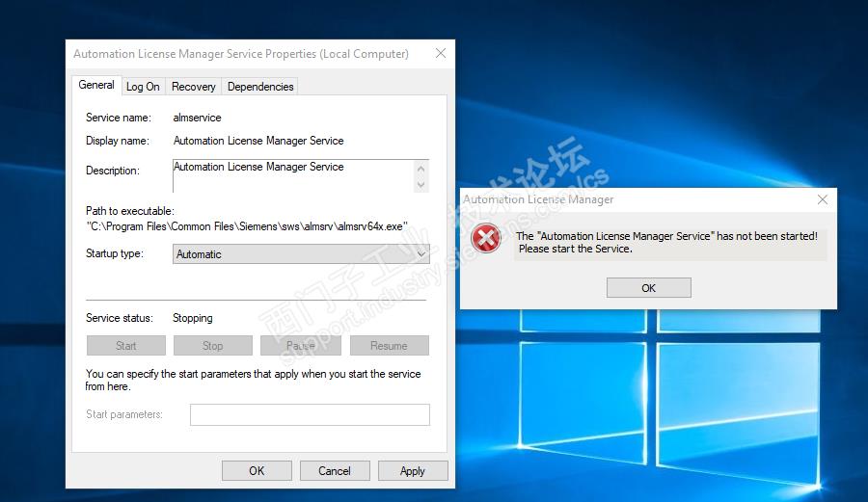Click the Description text box
The width and height of the screenshot is (868, 502).
tap(301, 175)
